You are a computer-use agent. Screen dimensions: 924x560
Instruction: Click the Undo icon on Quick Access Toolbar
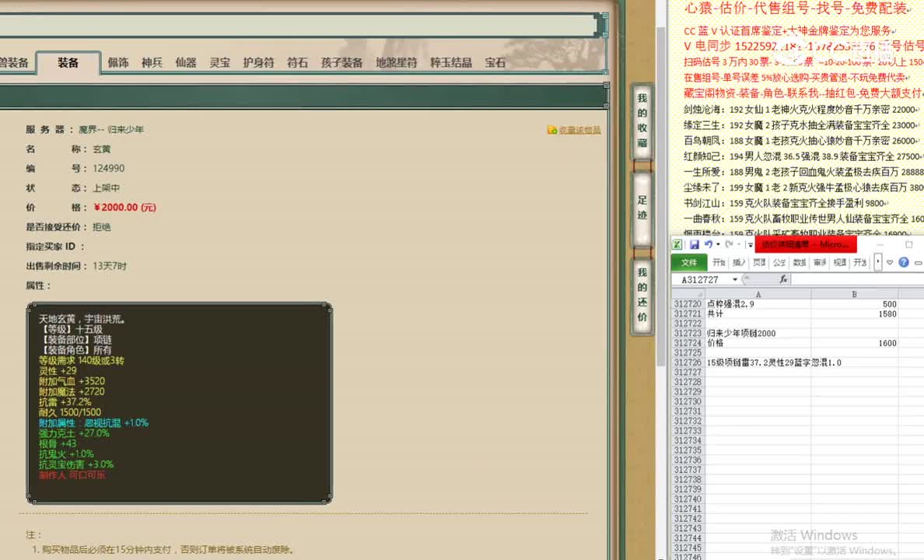[709, 244]
